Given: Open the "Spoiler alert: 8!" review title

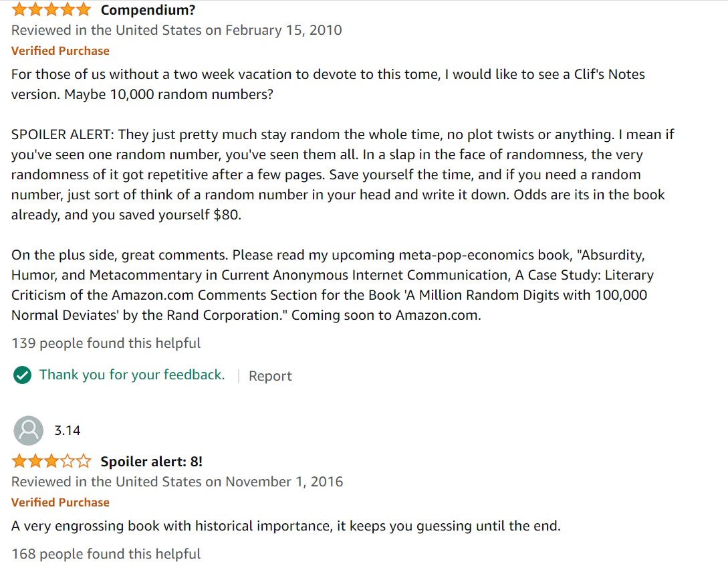Looking at the screenshot, I should (x=152, y=462).
